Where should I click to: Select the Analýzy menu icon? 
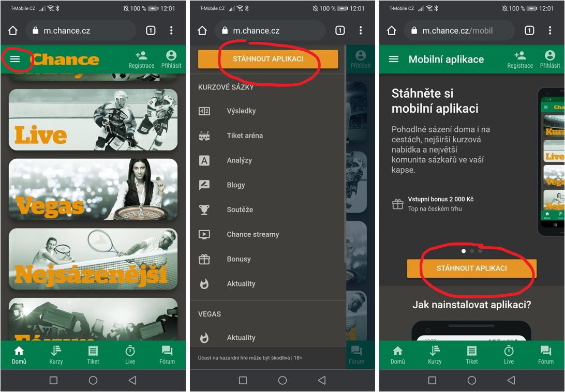[x=204, y=160]
